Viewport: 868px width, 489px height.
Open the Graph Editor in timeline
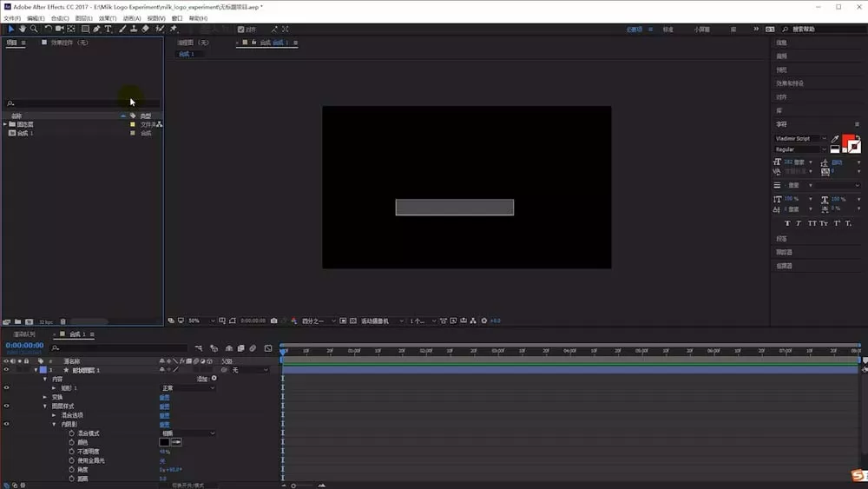tap(268, 348)
